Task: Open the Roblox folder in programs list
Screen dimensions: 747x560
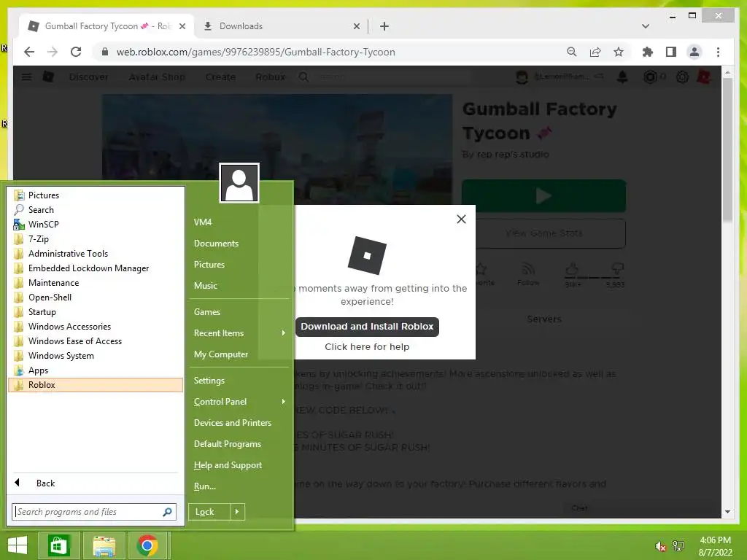Action: (96, 385)
